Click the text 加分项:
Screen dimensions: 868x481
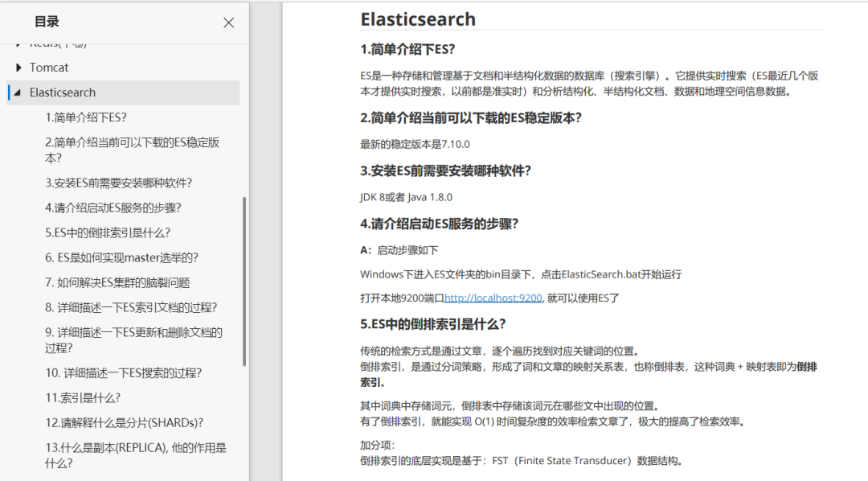(377, 445)
